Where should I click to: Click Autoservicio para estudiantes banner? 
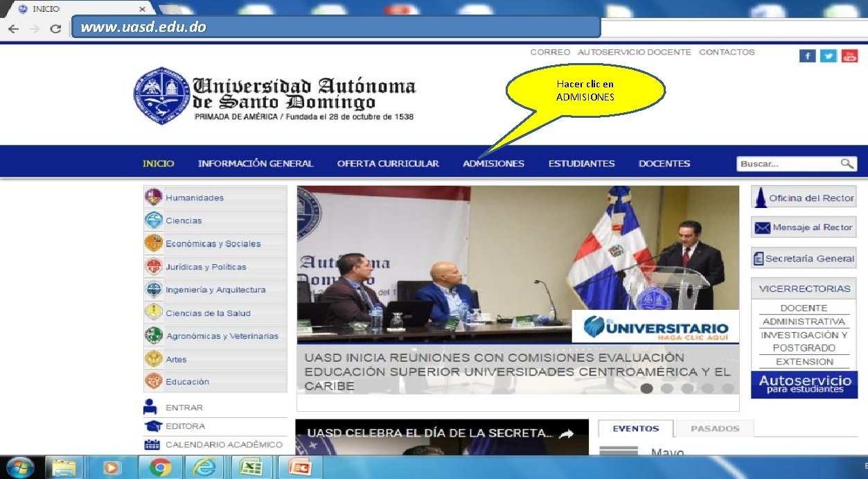pyautogui.click(x=804, y=385)
